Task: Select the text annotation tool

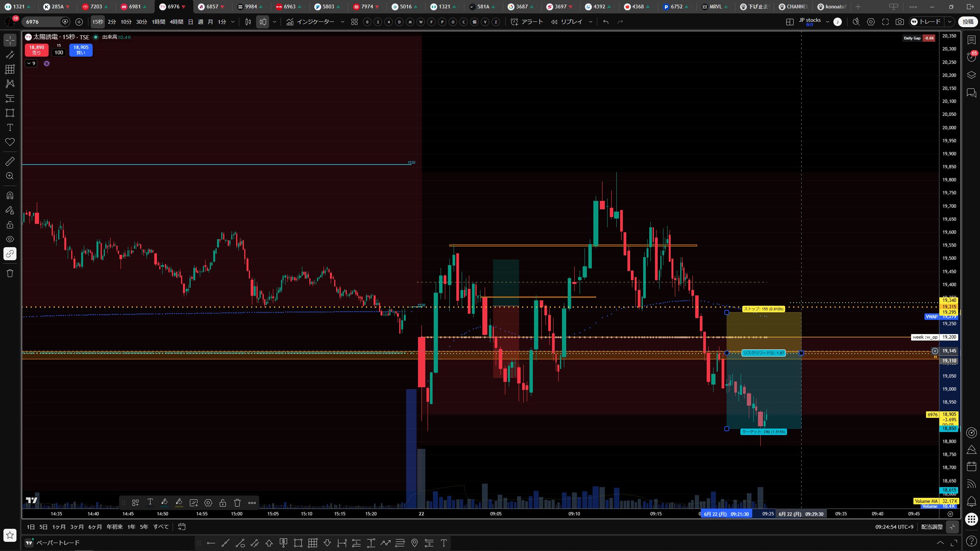Action: (x=10, y=127)
